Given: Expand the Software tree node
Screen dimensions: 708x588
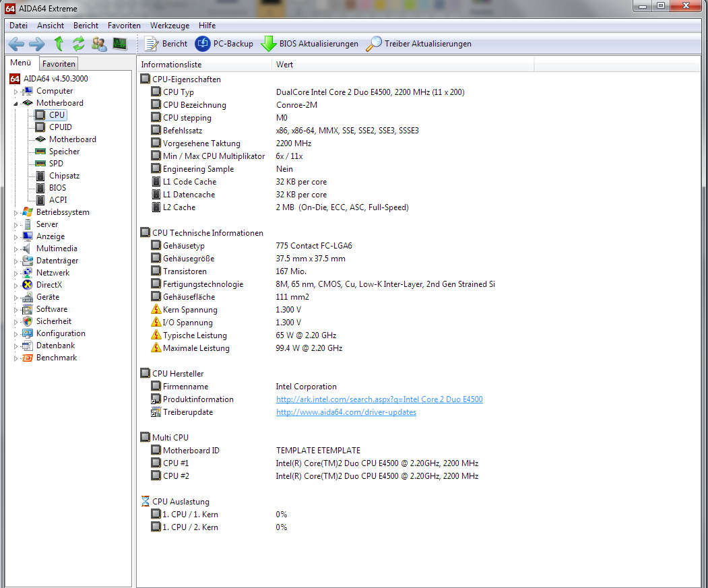Looking at the screenshot, I should 15,310.
